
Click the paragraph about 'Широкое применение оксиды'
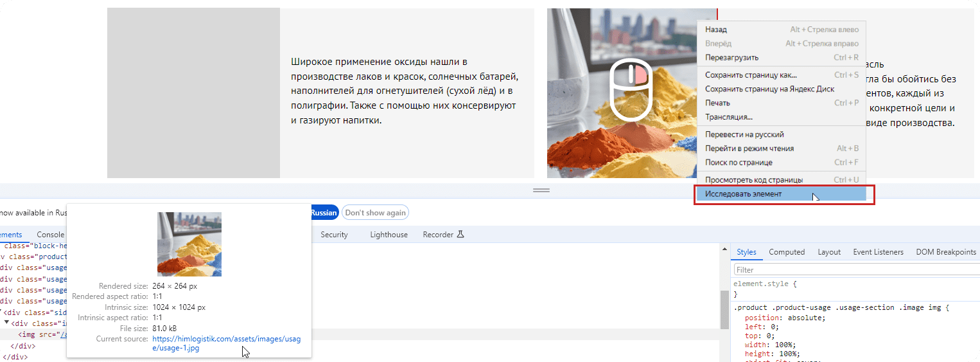tap(404, 91)
